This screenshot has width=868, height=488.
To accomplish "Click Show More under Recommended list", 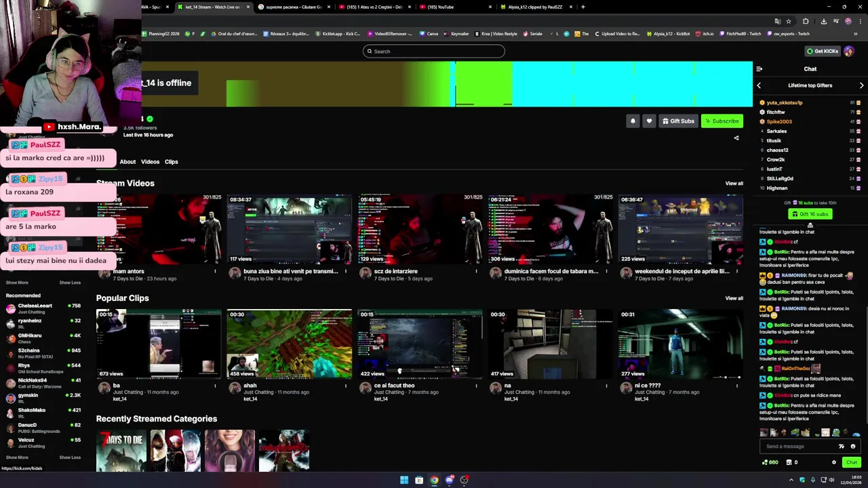I will point(17,457).
